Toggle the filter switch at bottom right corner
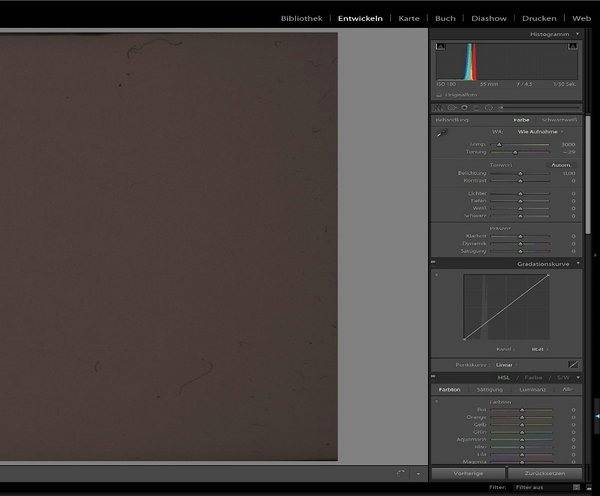600x496 pixels. [x=589, y=488]
